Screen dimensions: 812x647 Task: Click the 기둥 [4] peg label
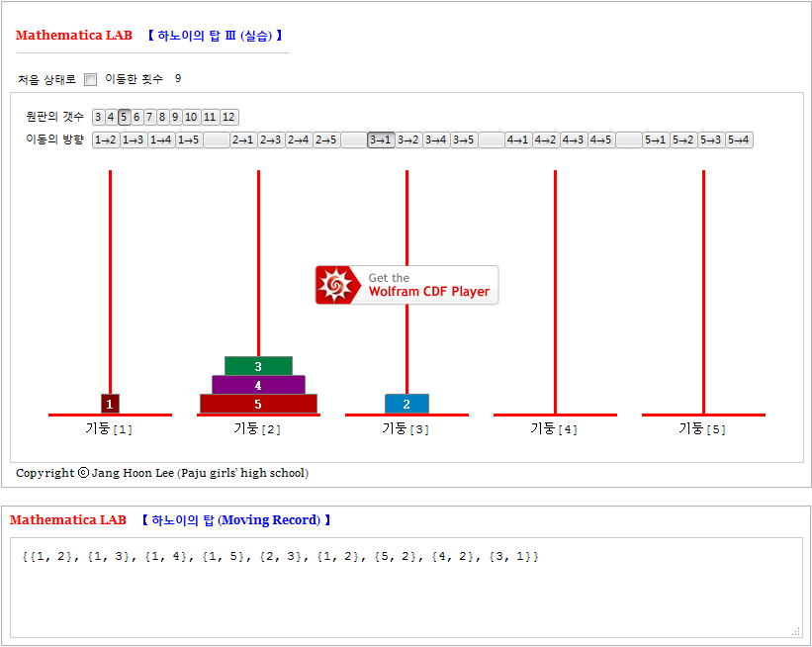(x=554, y=429)
